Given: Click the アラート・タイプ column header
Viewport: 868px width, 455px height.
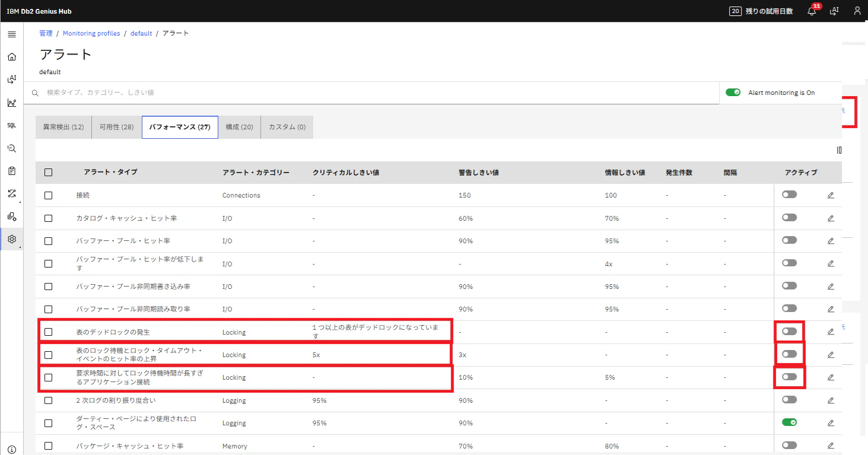Looking at the screenshot, I should click(110, 173).
